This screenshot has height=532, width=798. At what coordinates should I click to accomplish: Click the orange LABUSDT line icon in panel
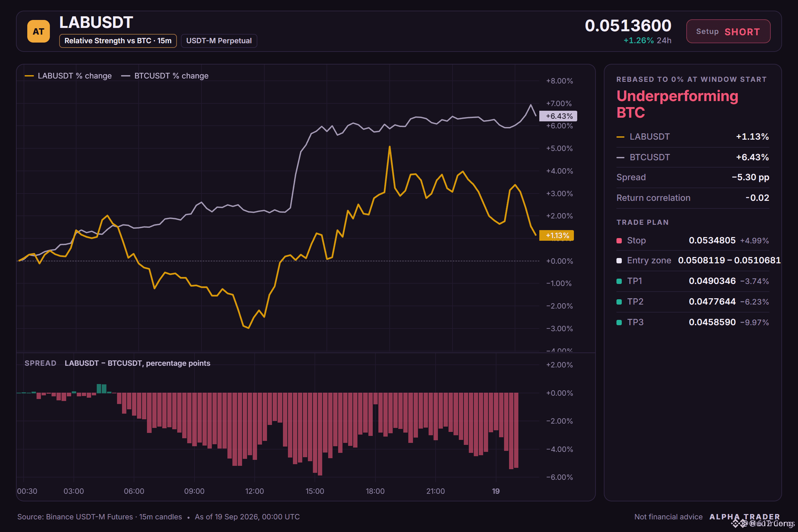[620, 137]
